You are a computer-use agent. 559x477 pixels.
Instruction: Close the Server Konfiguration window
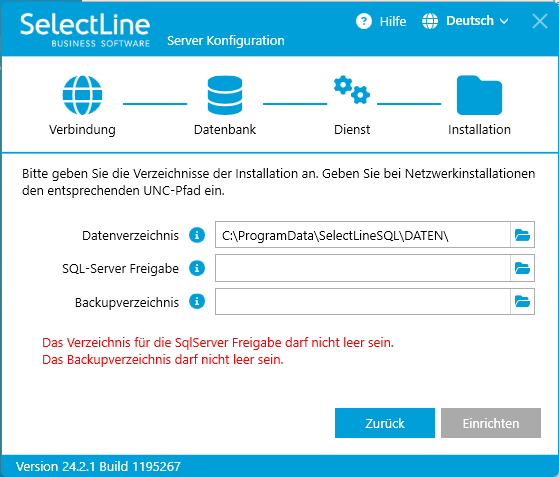pyautogui.click(x=540, y=21)
